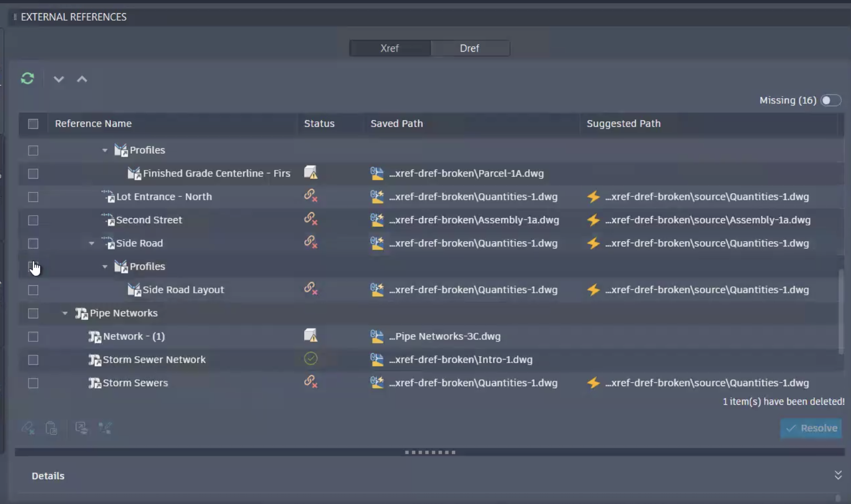Click drawing file icon beside Intro-1.dwg saved path

click(x=377, y=359)
